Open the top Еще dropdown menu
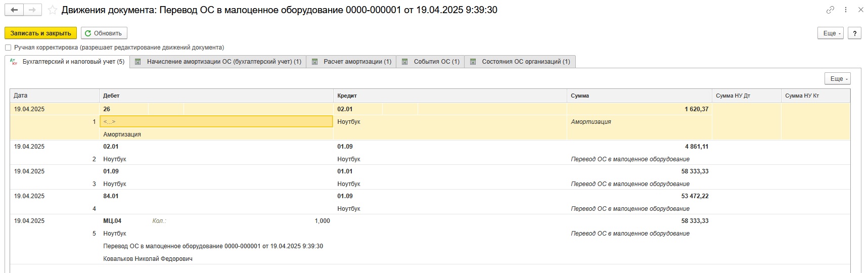The image size is (868, 273). pos(830,33)
